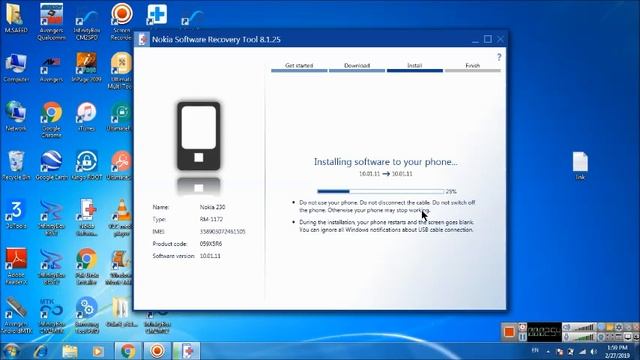Launch Pak Urdu Installer shortcut
This screenshot has height=360, width=640.
pos(87,267)
